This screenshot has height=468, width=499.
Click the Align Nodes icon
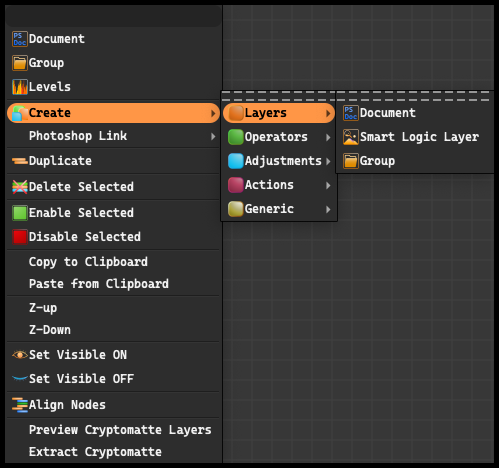(x=20, y=405)
